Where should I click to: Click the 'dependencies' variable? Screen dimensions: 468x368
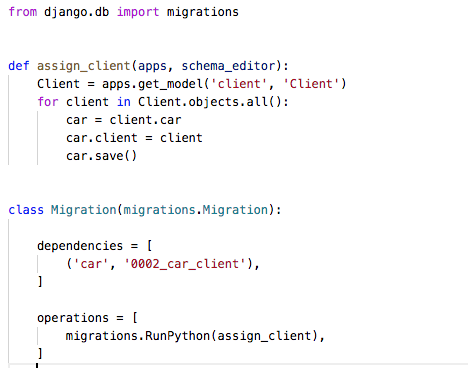coord(80,246)
